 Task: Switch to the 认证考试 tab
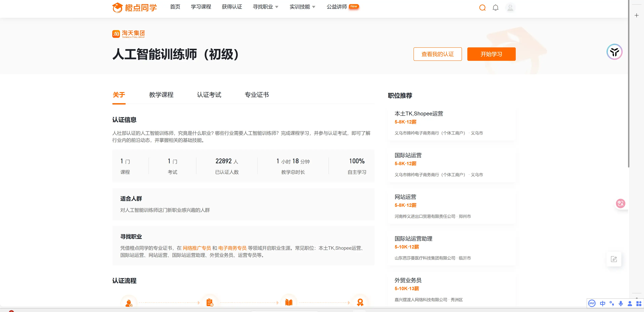tap(209, 95)
